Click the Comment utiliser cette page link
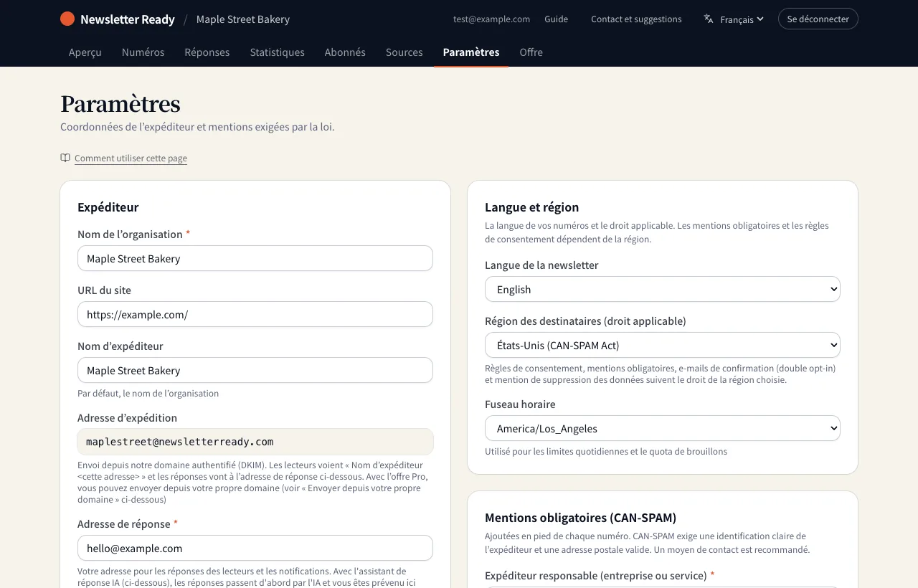The width and height of the screenshot is (918, 588). click(131, 158)
